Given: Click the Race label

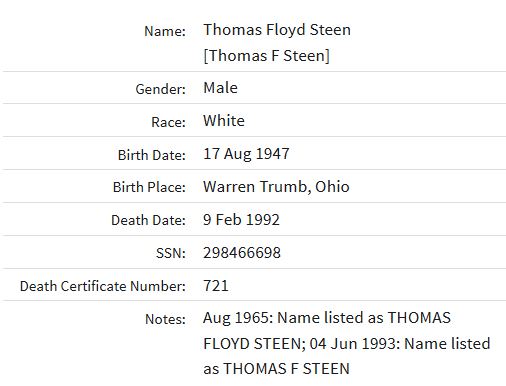Looking at the screenshot, I should (168, 122).
